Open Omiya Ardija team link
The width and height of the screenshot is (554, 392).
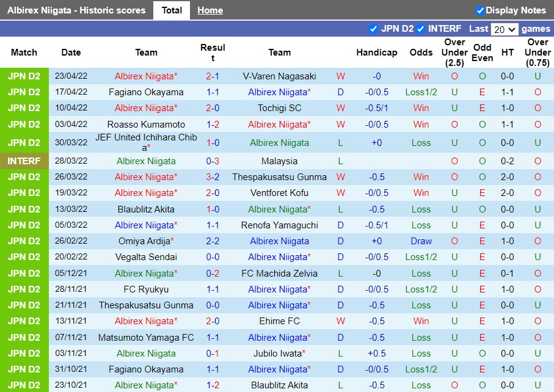coord(146,241)
